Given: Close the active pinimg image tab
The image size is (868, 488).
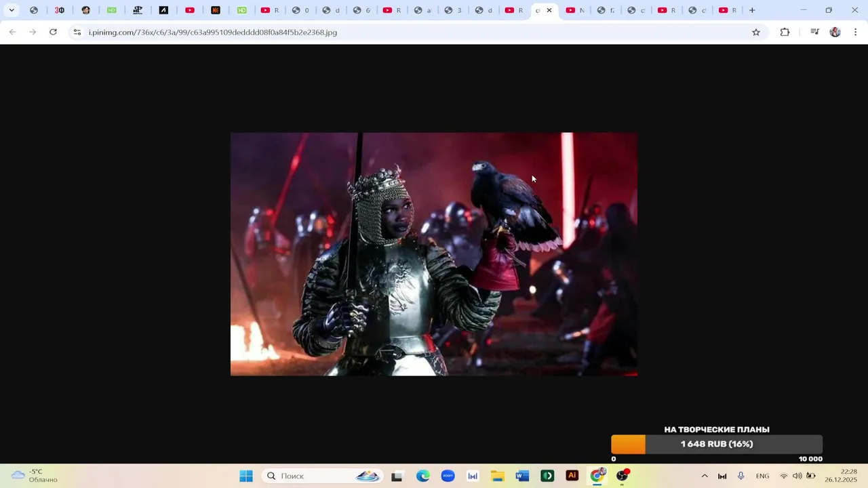Looking at the screenshot, I should coord(549,10).
